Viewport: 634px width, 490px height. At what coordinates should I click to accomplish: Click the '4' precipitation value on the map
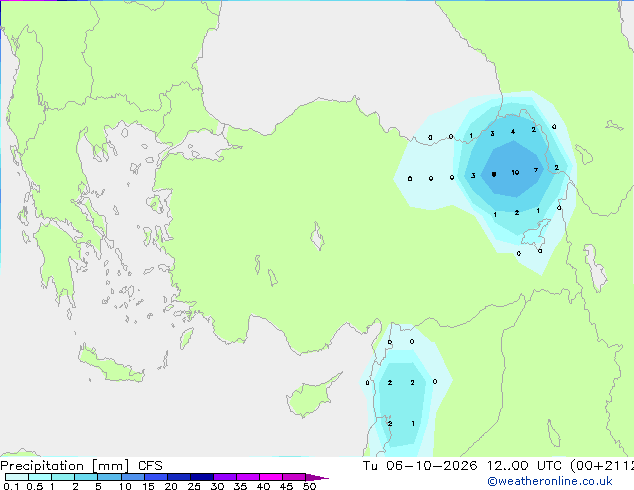click(x=513, y=132)
